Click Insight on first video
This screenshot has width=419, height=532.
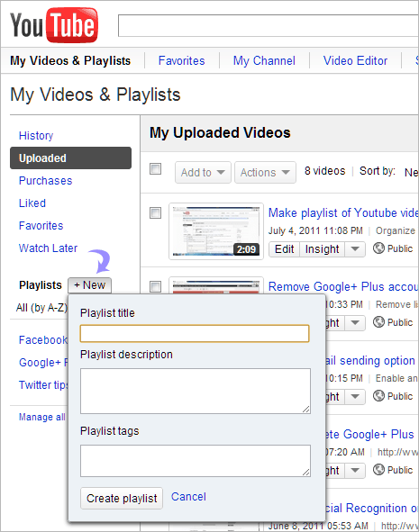[323, 249]
